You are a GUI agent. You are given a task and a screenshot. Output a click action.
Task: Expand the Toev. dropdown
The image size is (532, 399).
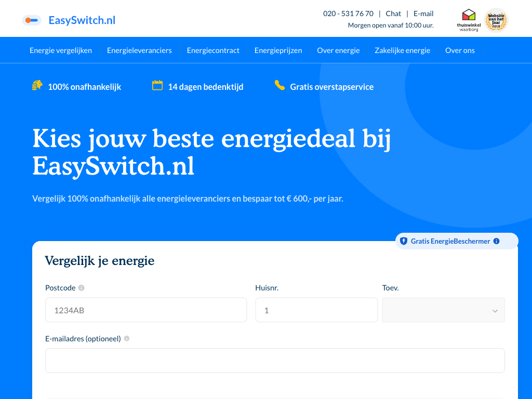tap(443, 310)
